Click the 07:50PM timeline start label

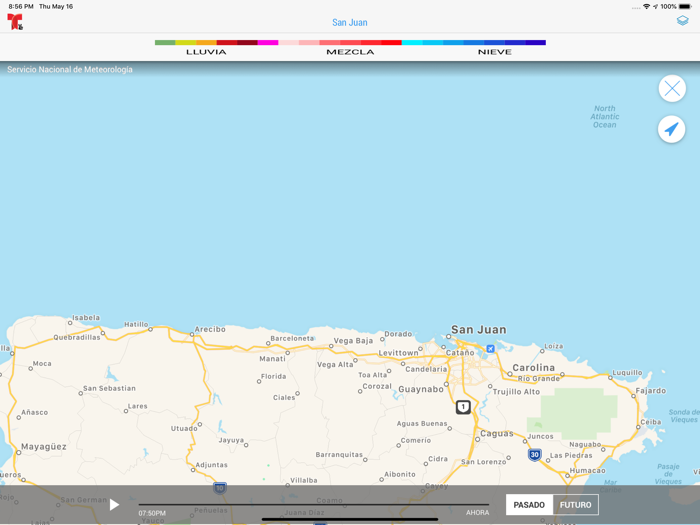click(152, 513)
